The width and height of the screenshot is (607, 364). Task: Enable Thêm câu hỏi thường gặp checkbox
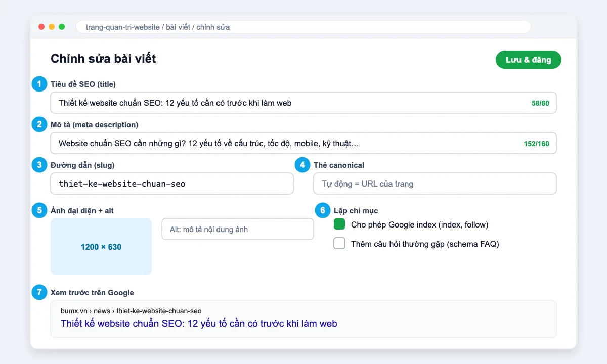(339, 244)
